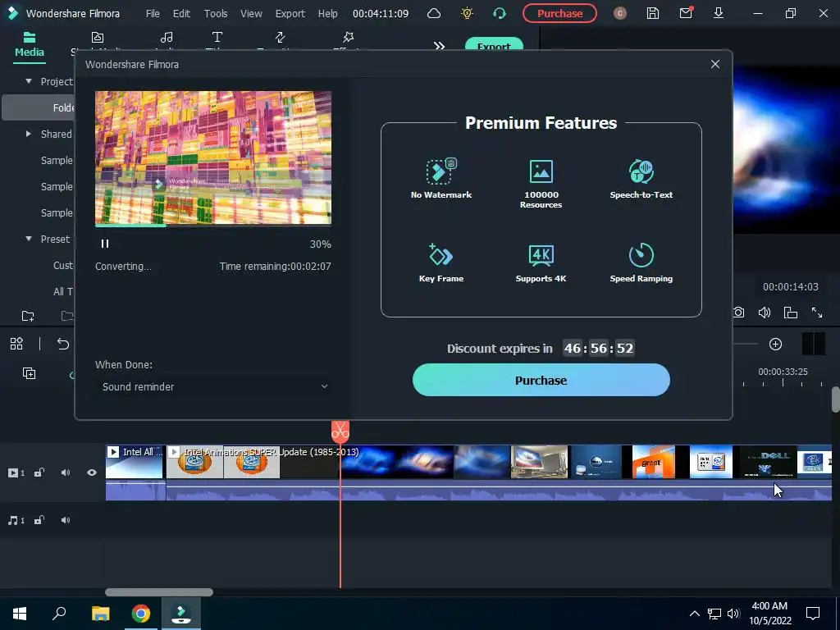Click the Key Frame feature icon
Image resolution: width=840 pixels, height=630 pixels.
point(441,255)
